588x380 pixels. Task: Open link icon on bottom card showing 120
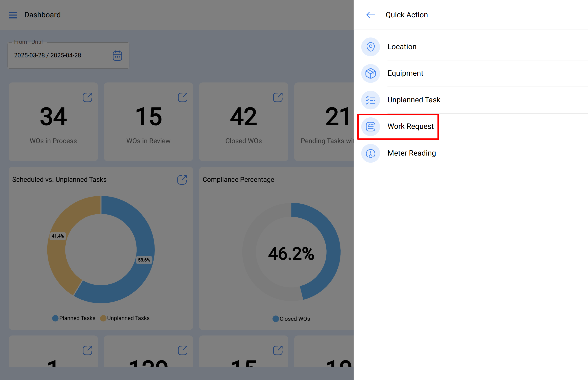(183, 350)
